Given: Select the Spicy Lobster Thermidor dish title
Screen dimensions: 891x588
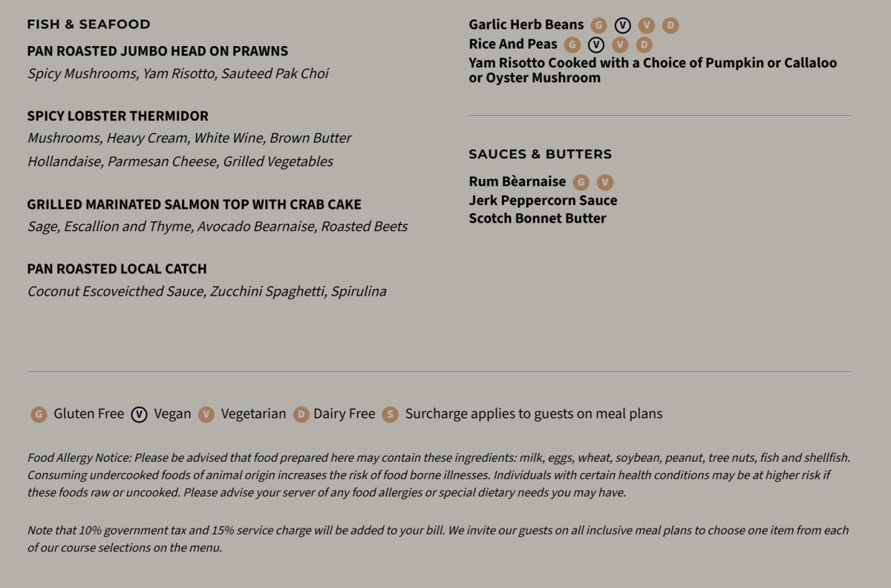Looking at the screenshot, I should (x=117, y=116).
